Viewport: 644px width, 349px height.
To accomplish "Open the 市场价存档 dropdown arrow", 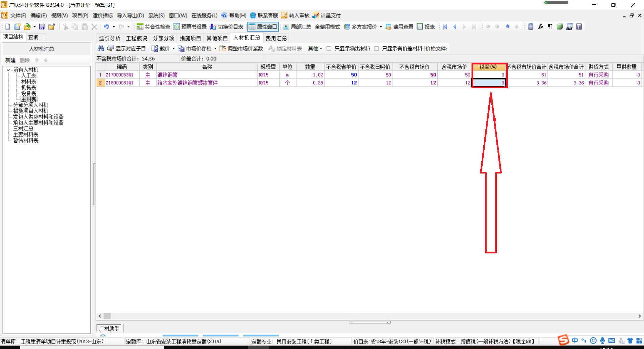I will pyautogui.click(x=215, y=49).
